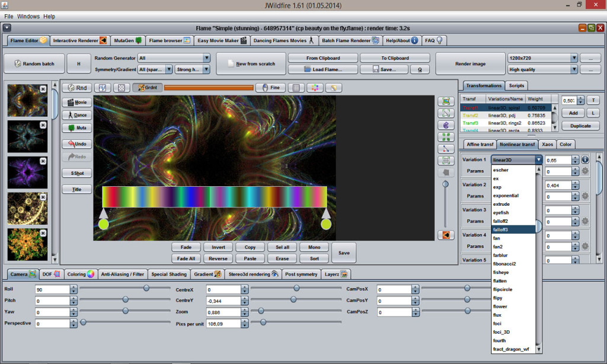The image size is (607, 364).
Task: Open the Coloring tab
Action: click(81, 274)
